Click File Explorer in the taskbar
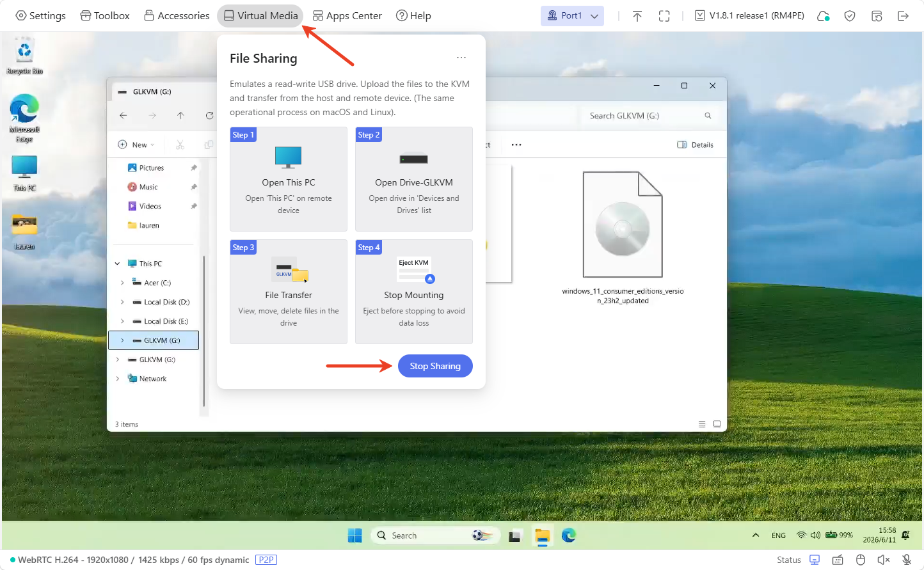 click(542, 535)
